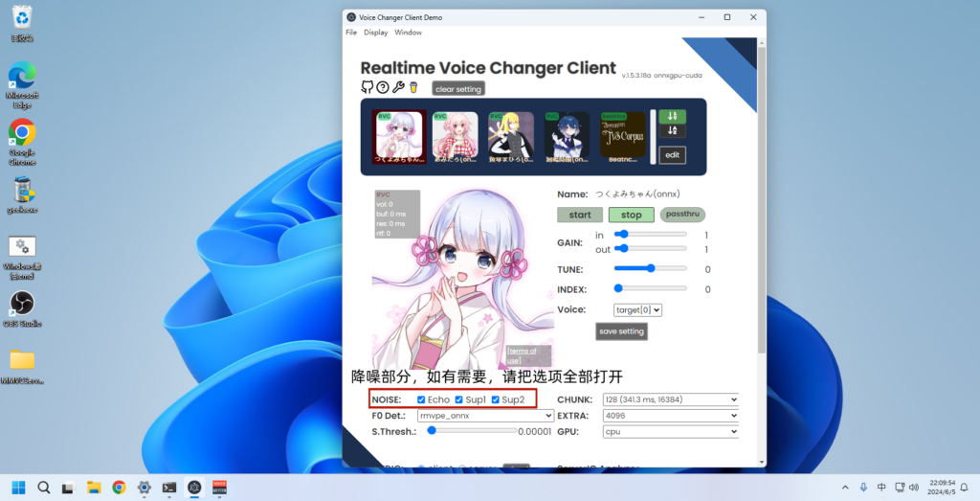Open taskbar Search
Viewport: 980px width, 501px height.
pyautogui.click(x=44, y=488)
